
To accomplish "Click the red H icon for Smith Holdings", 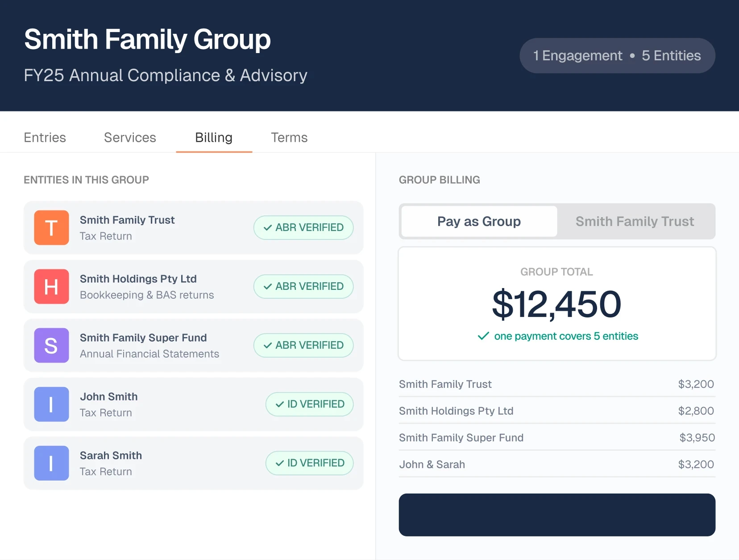I will (51, 287).
